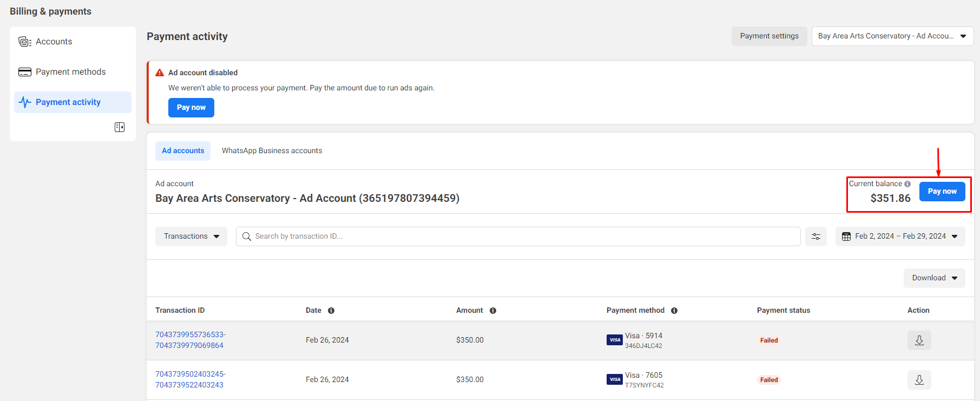Click the info icon beside the Amount column
This screenshot has height=401, width=980.
pyautogui.click(x=493, y=311)
